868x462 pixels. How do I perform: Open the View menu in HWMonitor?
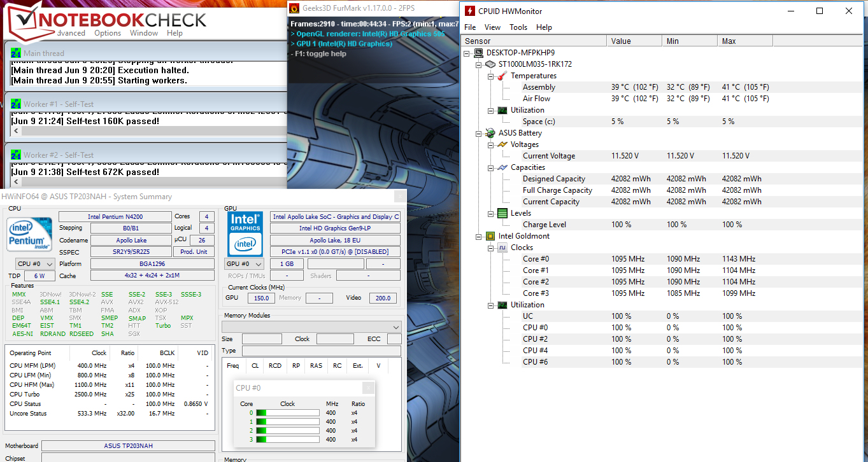click(x=492, y=27)
